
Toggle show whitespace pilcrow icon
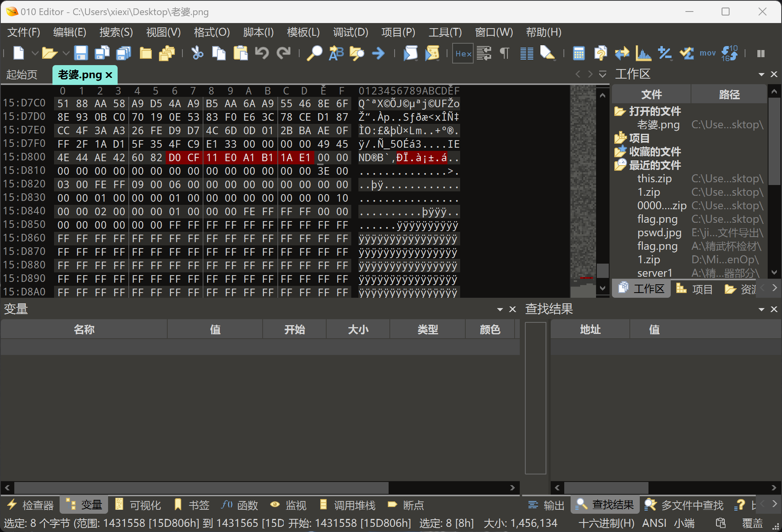point(505,53)
